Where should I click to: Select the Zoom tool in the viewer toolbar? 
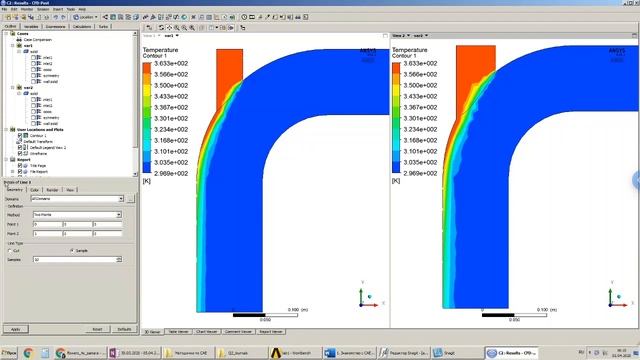pyautogui.click(x=176, y=27)
